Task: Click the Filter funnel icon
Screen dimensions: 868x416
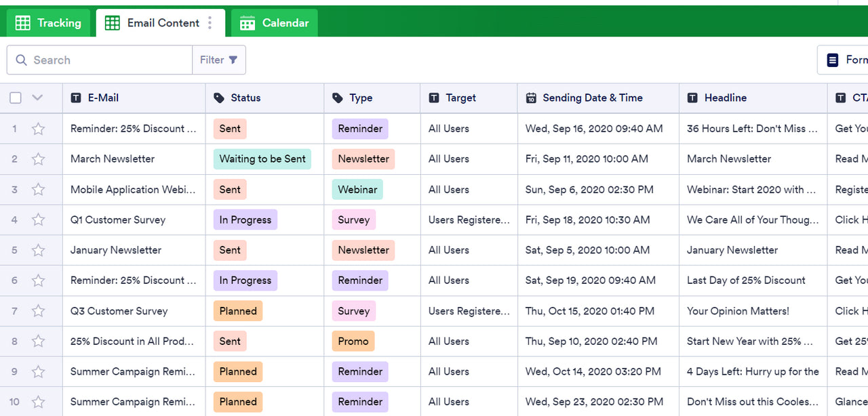Action: point(233,60)
